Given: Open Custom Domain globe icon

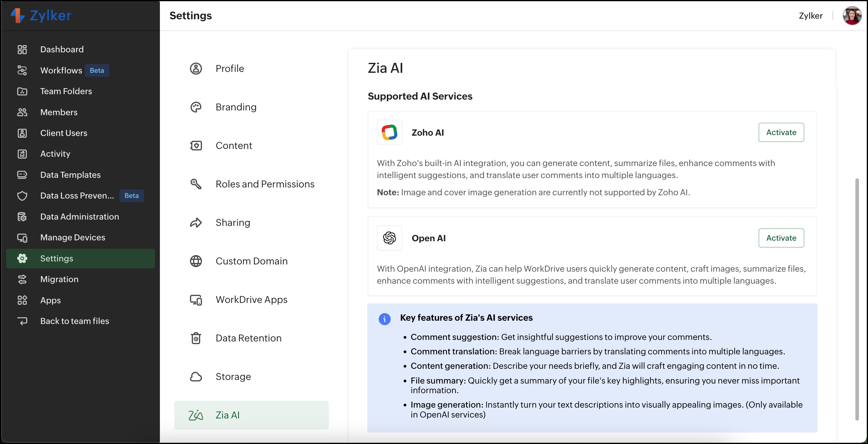Looking at the screenshot, I should pos(196,261).
